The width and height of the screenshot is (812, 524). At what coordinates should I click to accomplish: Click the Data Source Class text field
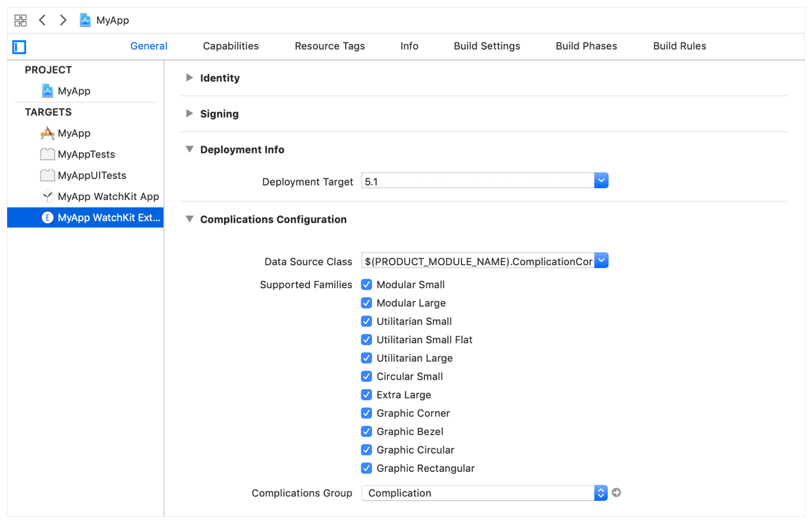point(478,261)
